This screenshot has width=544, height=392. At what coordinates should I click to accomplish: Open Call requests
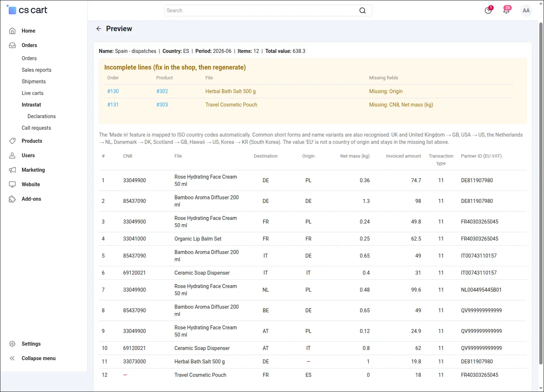tap(36, 128)
